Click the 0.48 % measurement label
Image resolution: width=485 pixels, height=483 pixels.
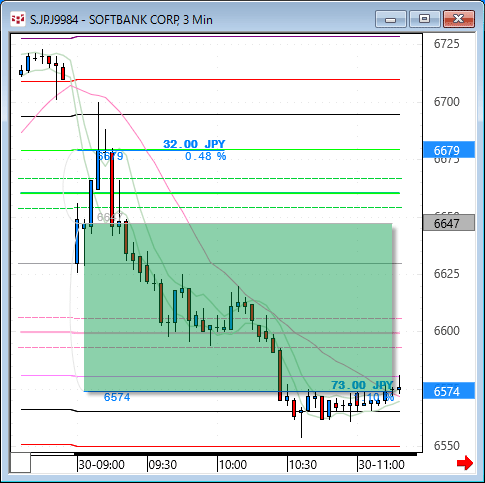tap(205, 156)
